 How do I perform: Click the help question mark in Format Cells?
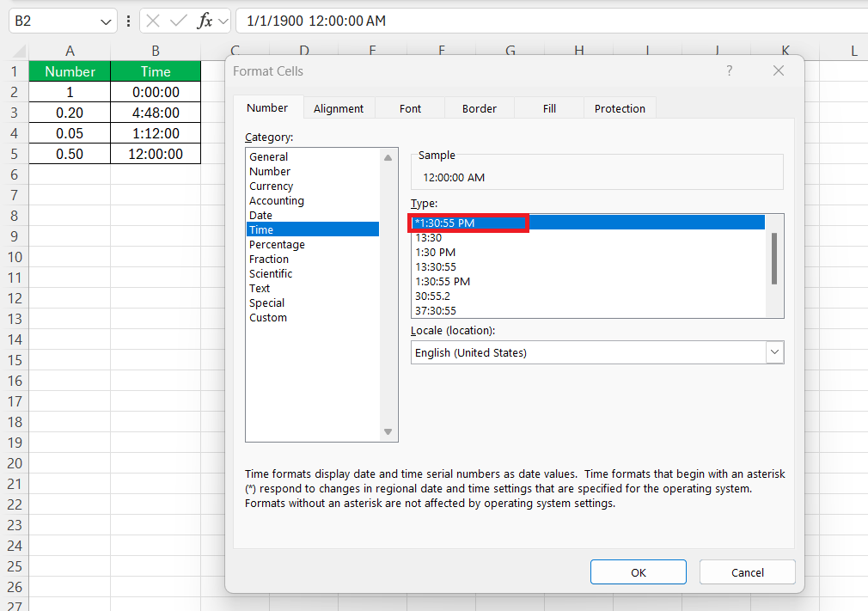click(x=729, y=70)
